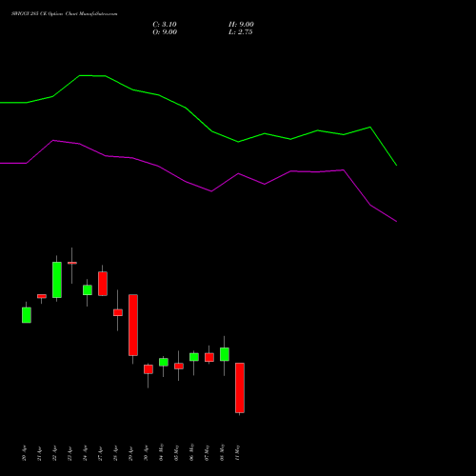Click the large red candlestick above 11 May

[x=240, y=387]
